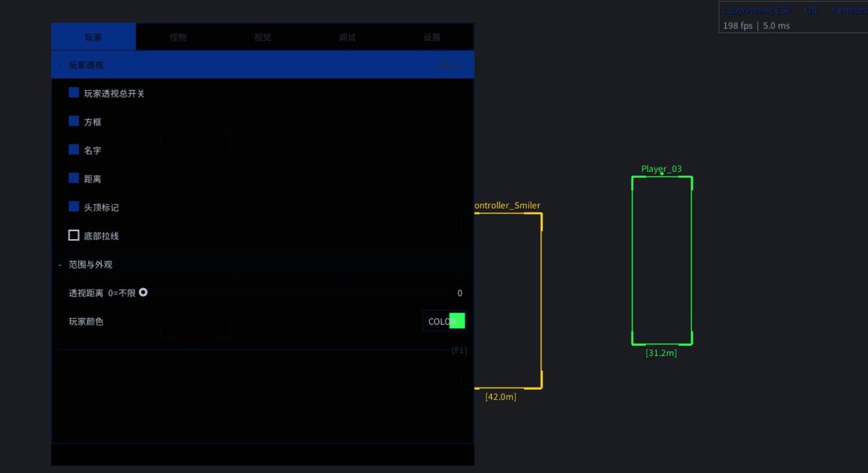Screen dimensions: 868x473
Task: Click the [42.0m] distance label
Action: (501, 397)
